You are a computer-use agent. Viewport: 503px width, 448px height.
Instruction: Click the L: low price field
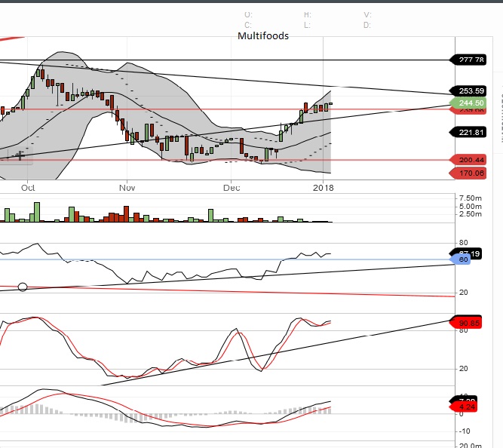pyautogui.click(x=307, y=25)
